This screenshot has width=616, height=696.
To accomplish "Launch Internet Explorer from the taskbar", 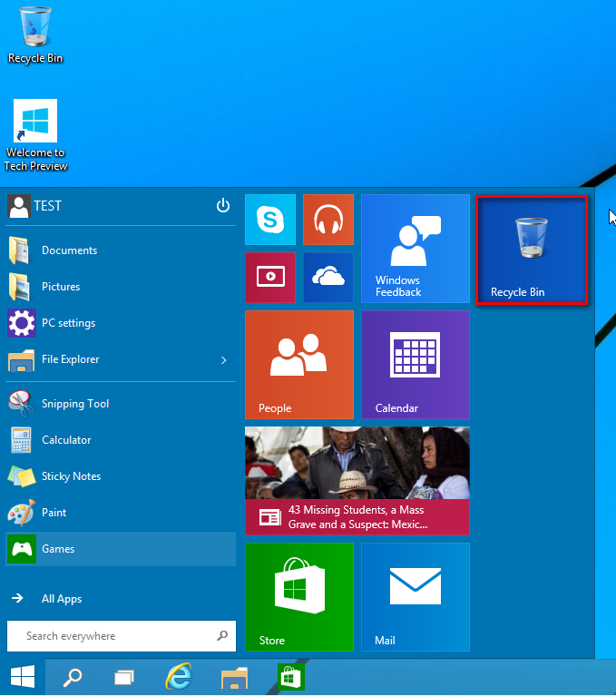I will pyautogui.click(x=179, y=677).
